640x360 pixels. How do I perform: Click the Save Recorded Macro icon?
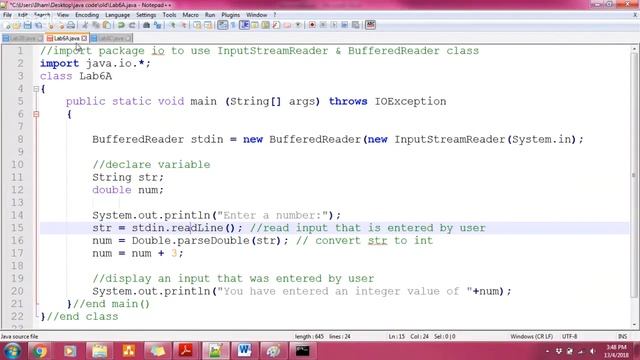point(356,25)
